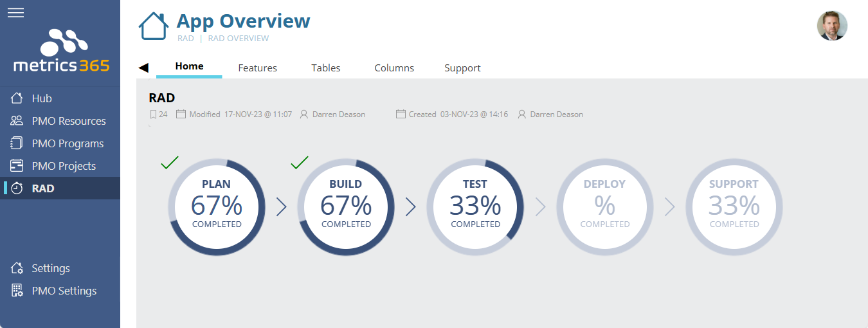The height and width of the screenshot is (328, 868).
Task: Click the chevron between BUILD and TEST
Action: (x=411, y=206)
